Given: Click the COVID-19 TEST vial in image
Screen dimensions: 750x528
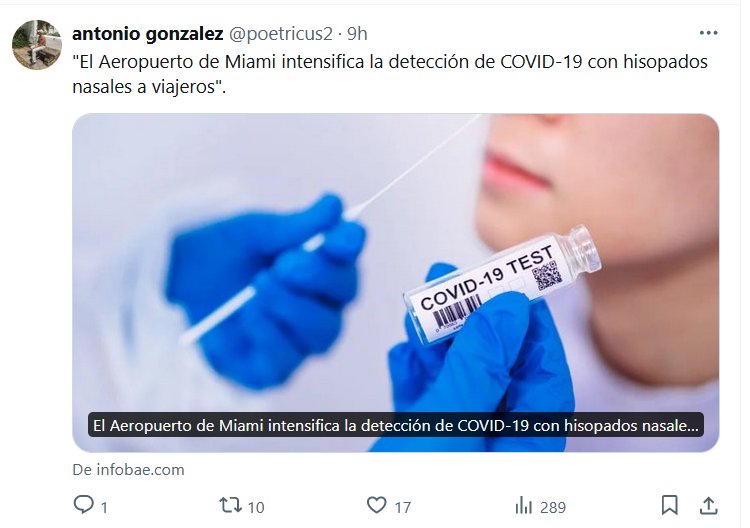Looking at the screenshot, I should point(502,283).
